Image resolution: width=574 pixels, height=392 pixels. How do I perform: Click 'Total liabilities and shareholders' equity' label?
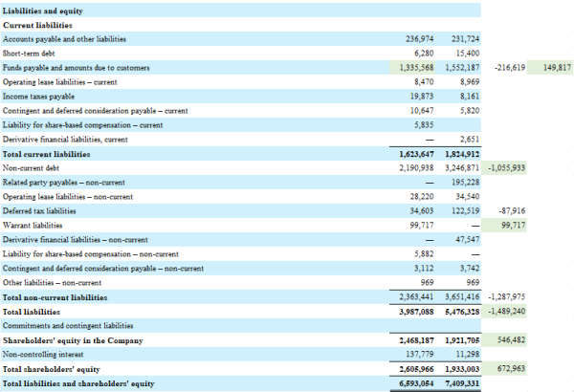pos(78,383)
